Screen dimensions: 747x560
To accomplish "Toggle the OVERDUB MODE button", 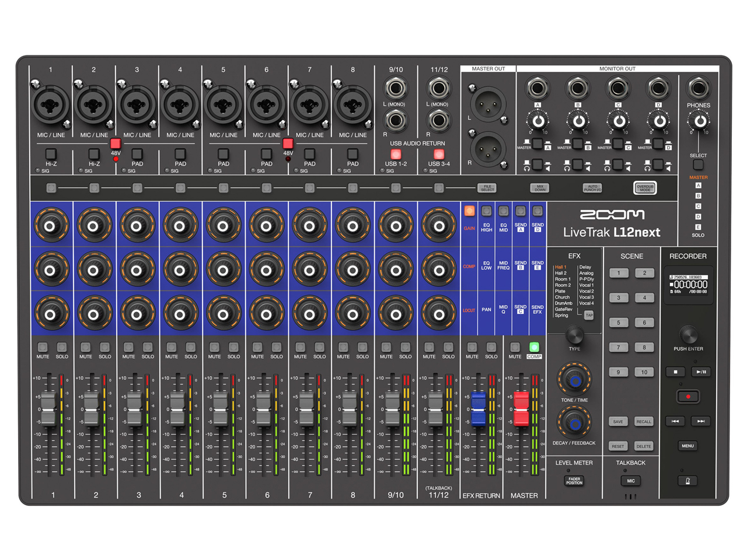I will tap(645, 188).
